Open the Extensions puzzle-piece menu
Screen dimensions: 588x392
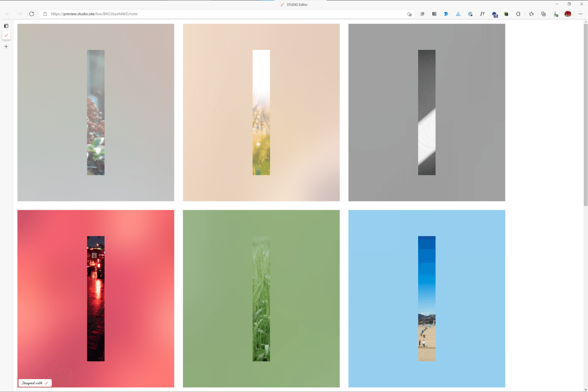click(x=518, y=14)
